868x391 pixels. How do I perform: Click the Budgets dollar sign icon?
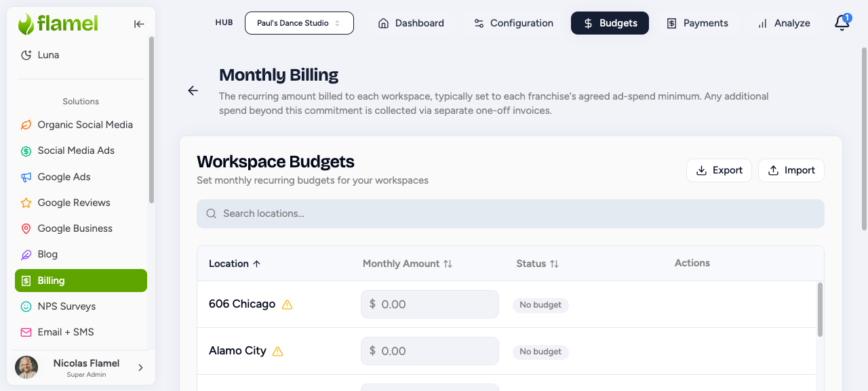pyautogui.click(x=588, y=23)
